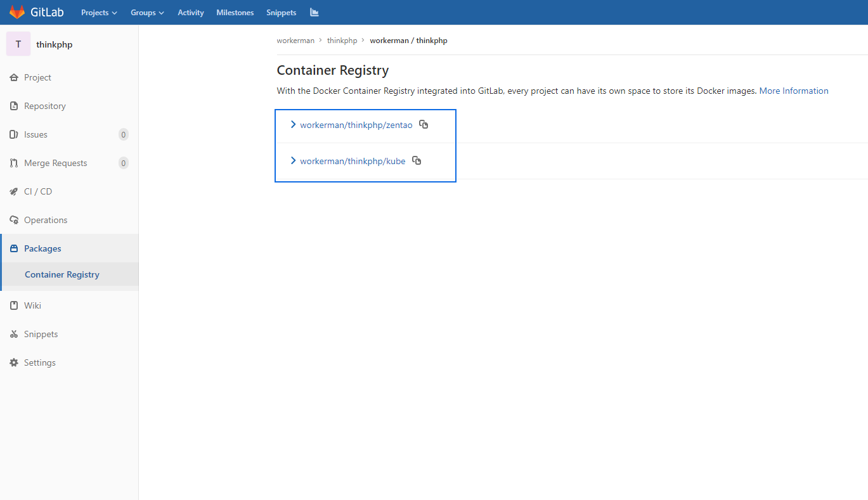The image size is (868, 500).
Task: Expand the workerman/thinkphp/kube repository chevron
Action: coord(293,160)
